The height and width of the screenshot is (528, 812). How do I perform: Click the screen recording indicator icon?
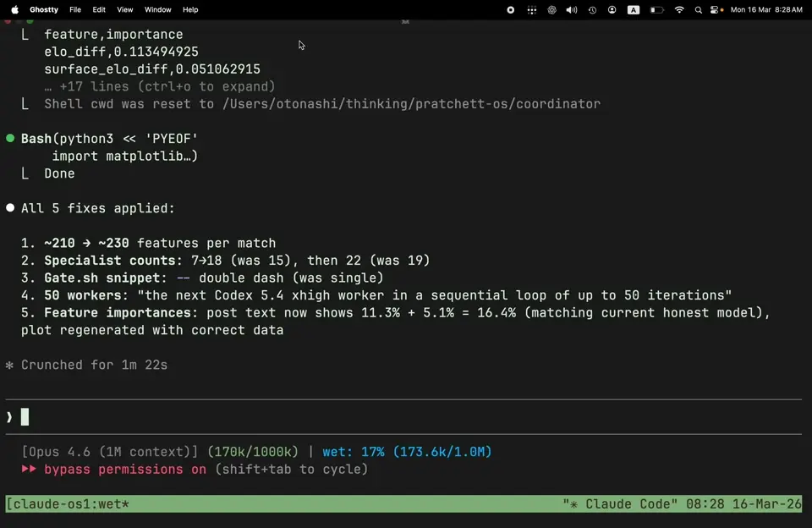point(511,10)
